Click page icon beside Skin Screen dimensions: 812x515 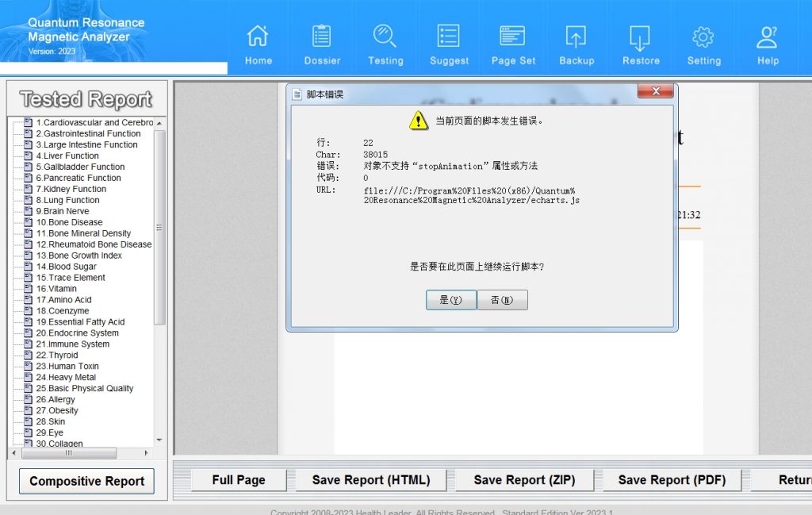click(29, 421)
